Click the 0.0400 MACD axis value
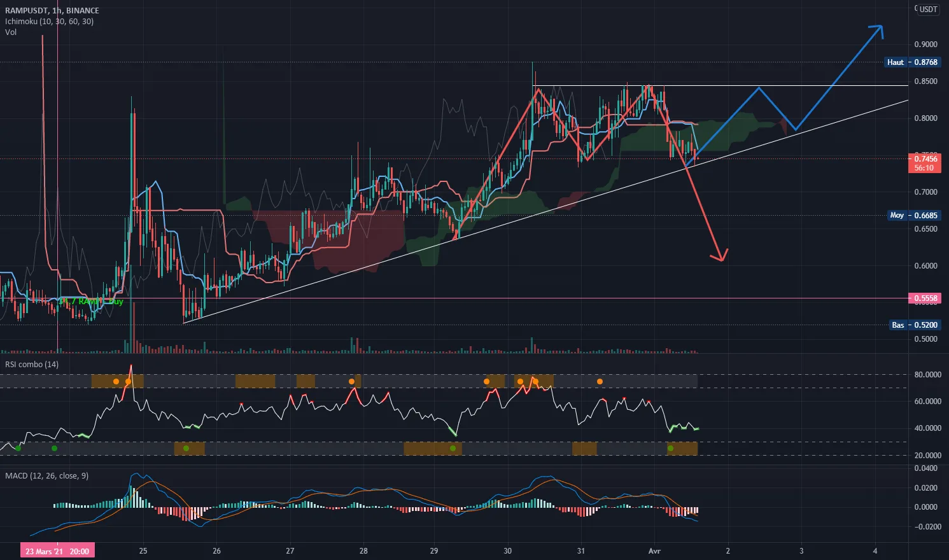 (925, 468)
